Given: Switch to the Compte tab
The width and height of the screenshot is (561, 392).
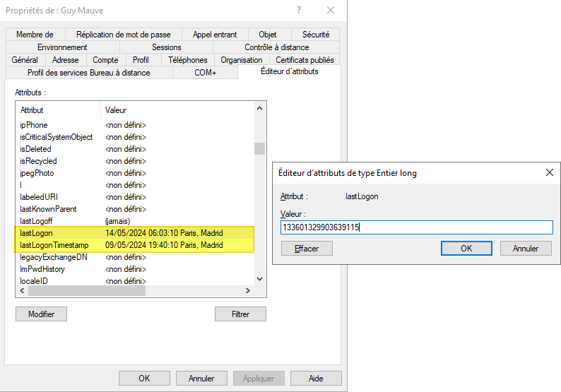Looking at the screenshot, I should click(105, 60).
